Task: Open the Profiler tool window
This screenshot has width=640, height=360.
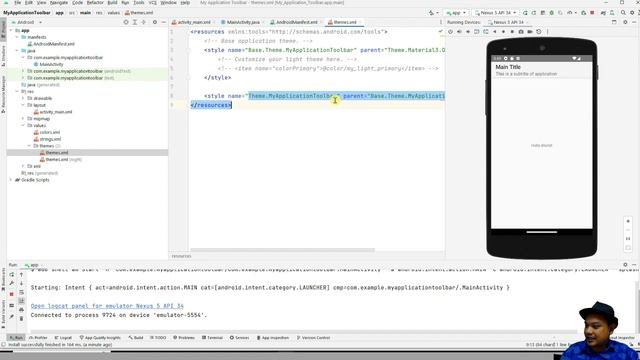Action: pyautogui.click(x=38, y=338)
